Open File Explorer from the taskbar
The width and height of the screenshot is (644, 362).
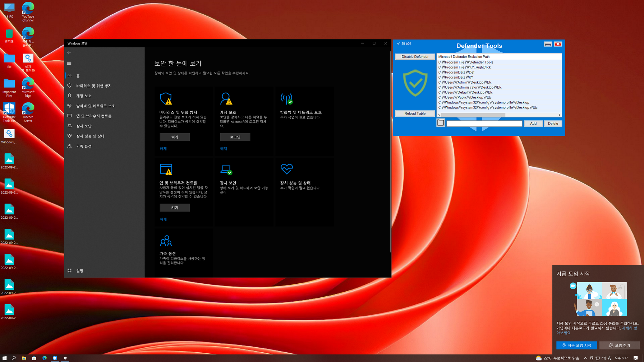coord(24,358)
